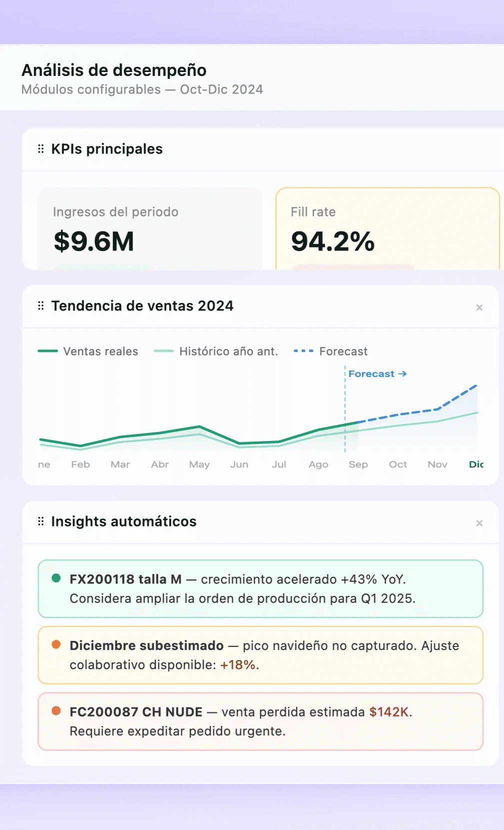The height and width of the screenshot is (830, 504).
Task: Open the Diciembre subestimado insight card
Action: (261, 655)
